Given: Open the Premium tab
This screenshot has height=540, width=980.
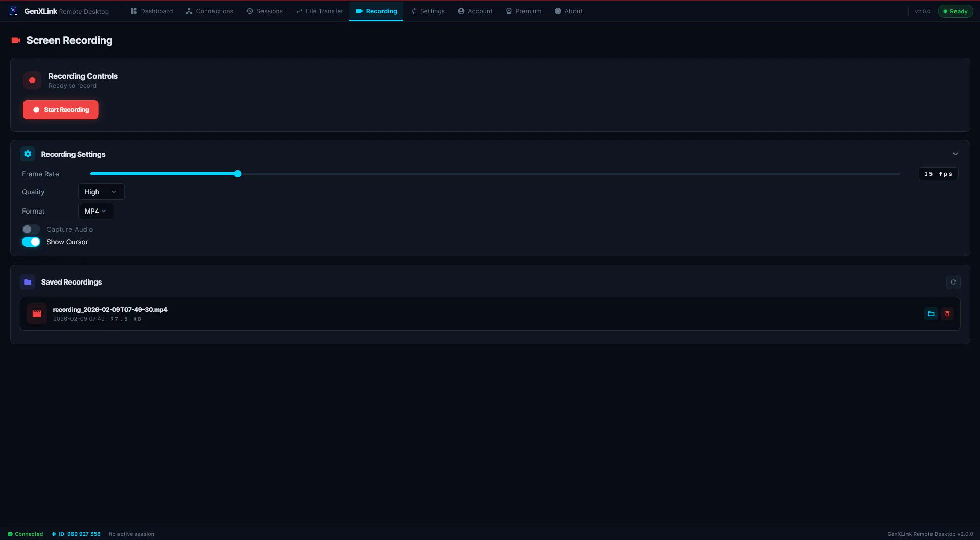Looking at the screenshot, I should [x=523, y=11].
